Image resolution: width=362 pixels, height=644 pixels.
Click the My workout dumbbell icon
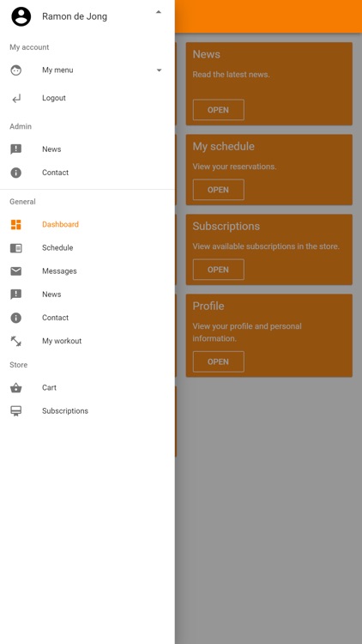pyautogui.click(x=16, y=341)
